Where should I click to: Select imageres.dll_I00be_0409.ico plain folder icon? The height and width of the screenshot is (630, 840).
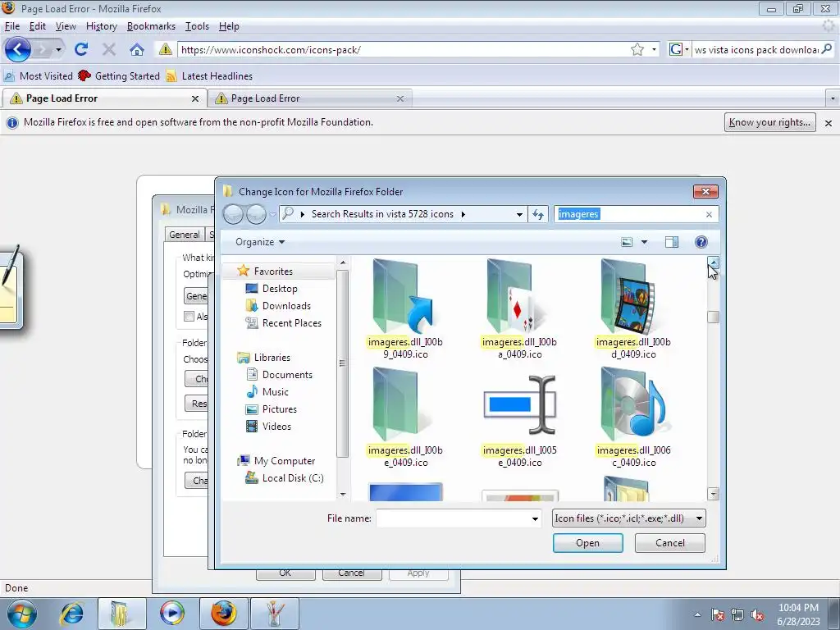click(405, 418)
